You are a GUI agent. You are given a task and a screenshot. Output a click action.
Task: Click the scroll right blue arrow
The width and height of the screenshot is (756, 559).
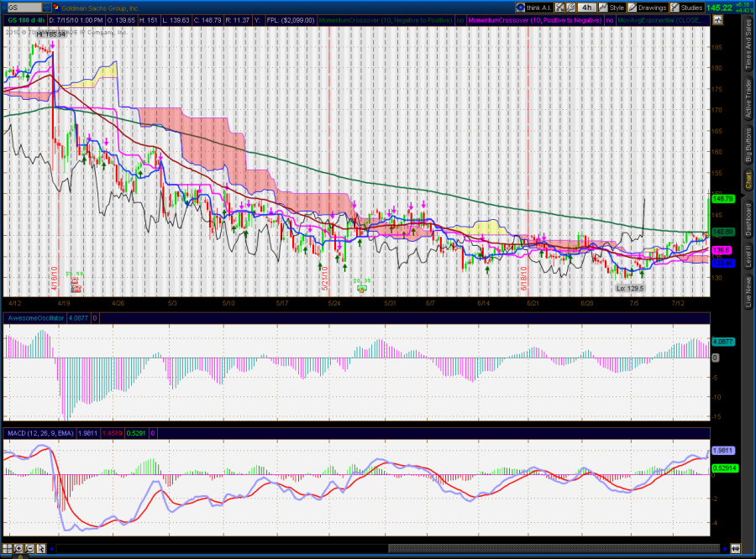pos(725,548)
